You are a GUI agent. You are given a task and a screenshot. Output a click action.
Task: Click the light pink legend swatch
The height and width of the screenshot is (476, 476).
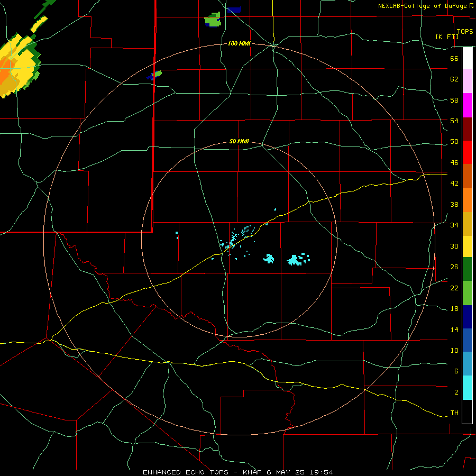tap(467, 81)
